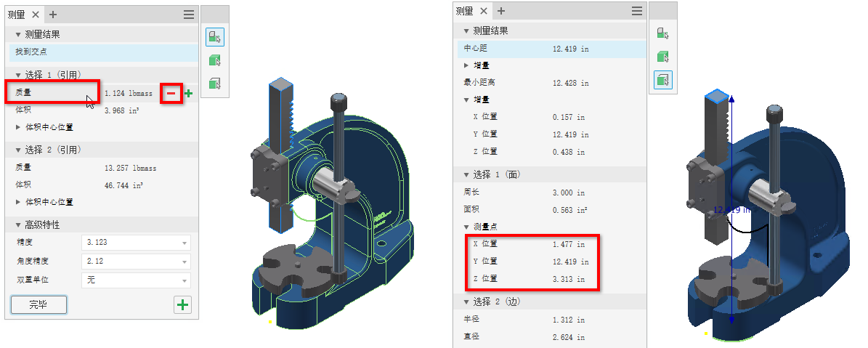Screen dimensions: 868x348
Task: Open the right panel hamburger menu
Action: coord(637,11)
